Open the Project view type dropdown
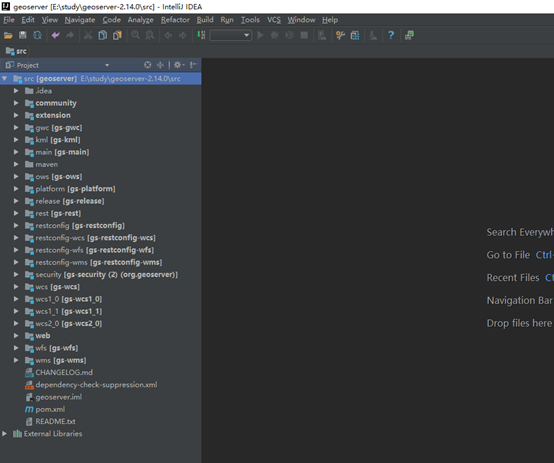554x463 pixels. [107, 65]
